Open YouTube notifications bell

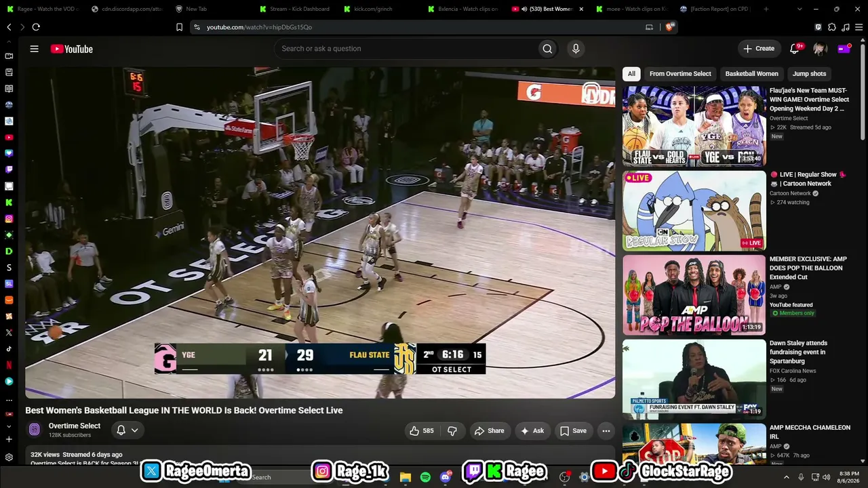click(795, 49)
